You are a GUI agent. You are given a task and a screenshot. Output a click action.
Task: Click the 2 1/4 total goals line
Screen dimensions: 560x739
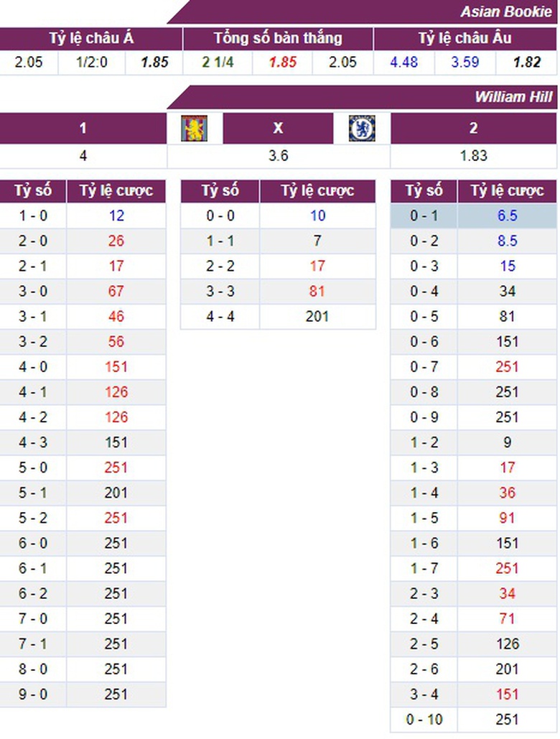pos(218,62)
